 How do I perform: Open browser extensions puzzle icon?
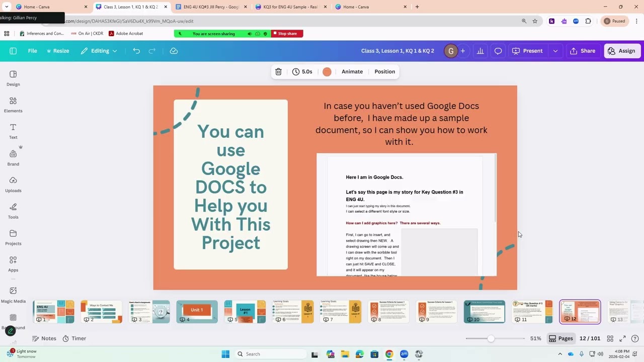click(588, 21)
